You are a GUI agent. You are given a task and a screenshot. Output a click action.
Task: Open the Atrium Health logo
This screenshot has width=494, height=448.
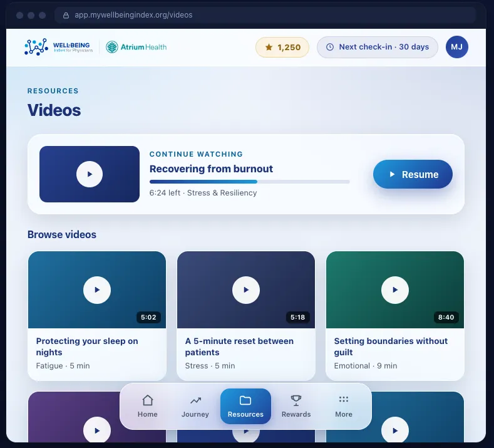[136, 47]
